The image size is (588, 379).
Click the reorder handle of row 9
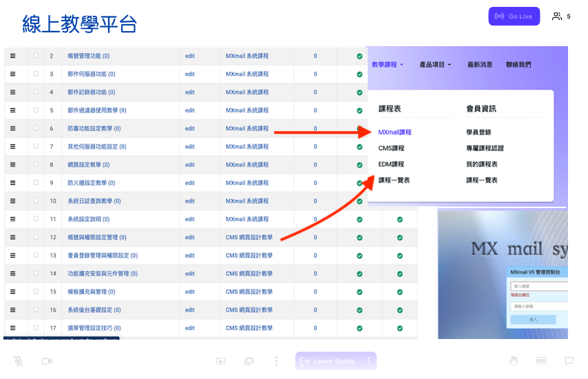point(13,183)
